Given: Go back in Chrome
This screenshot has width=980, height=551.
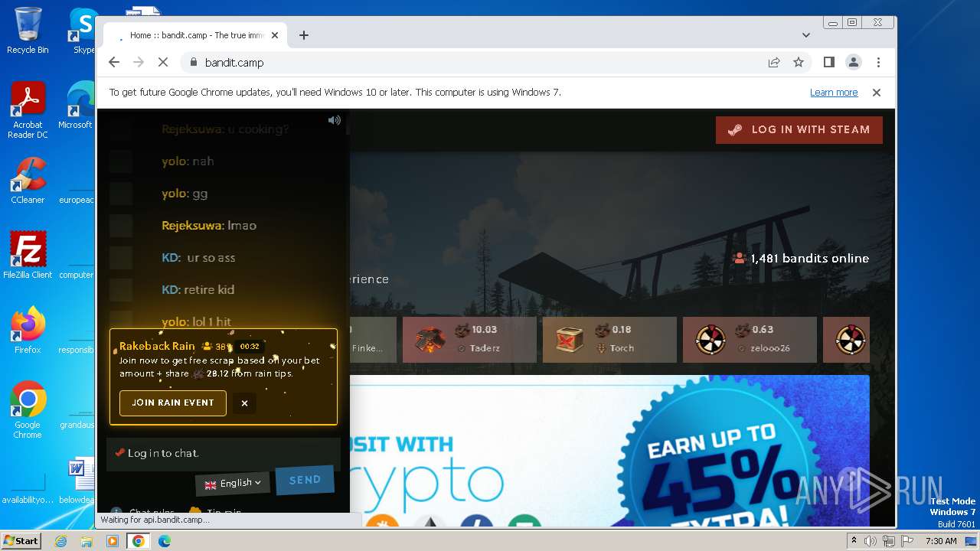Looking at the screenshot, I should click(x=114, y=63).
